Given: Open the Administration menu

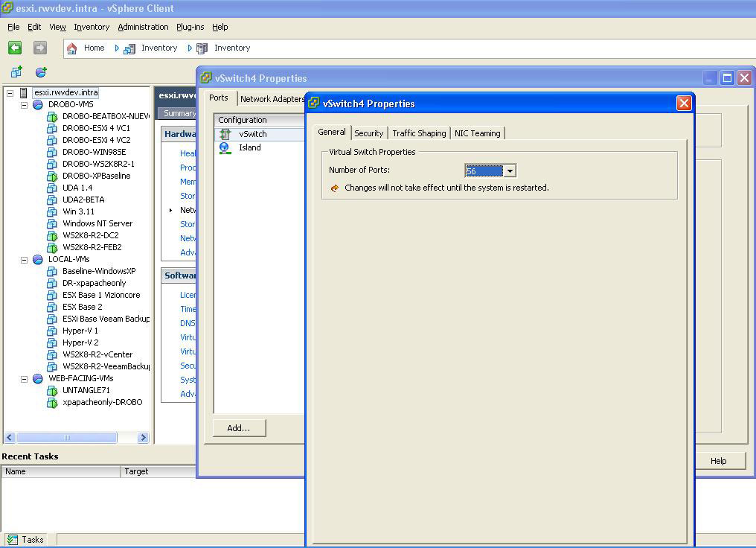Looking at the screenshot, I should pyautogui.click(x=143, y=27).
